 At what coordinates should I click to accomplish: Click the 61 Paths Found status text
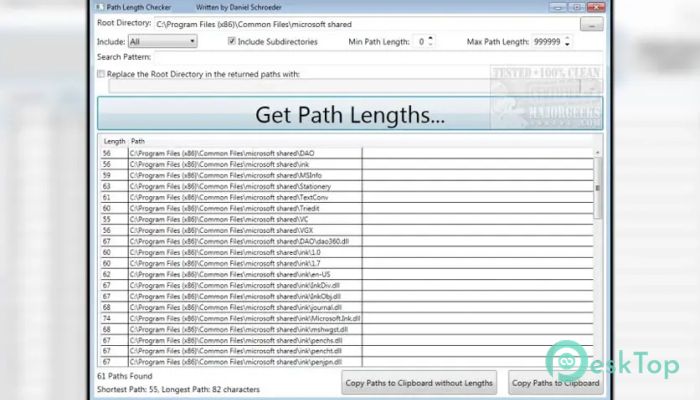pyautogui.click(x=125, y=376)
